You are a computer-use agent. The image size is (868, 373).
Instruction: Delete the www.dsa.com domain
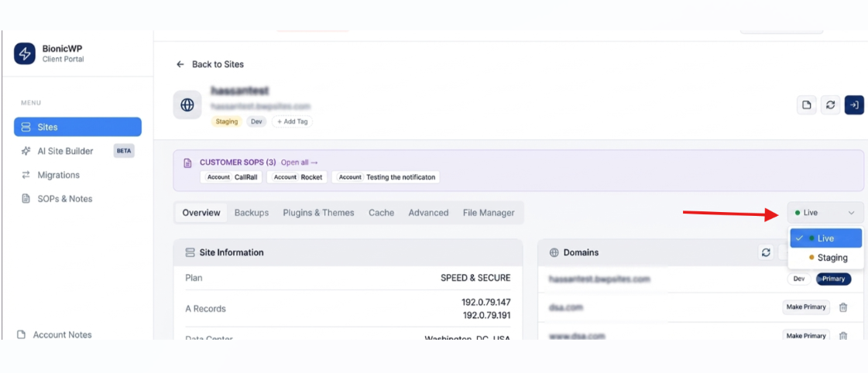point(843,335)
